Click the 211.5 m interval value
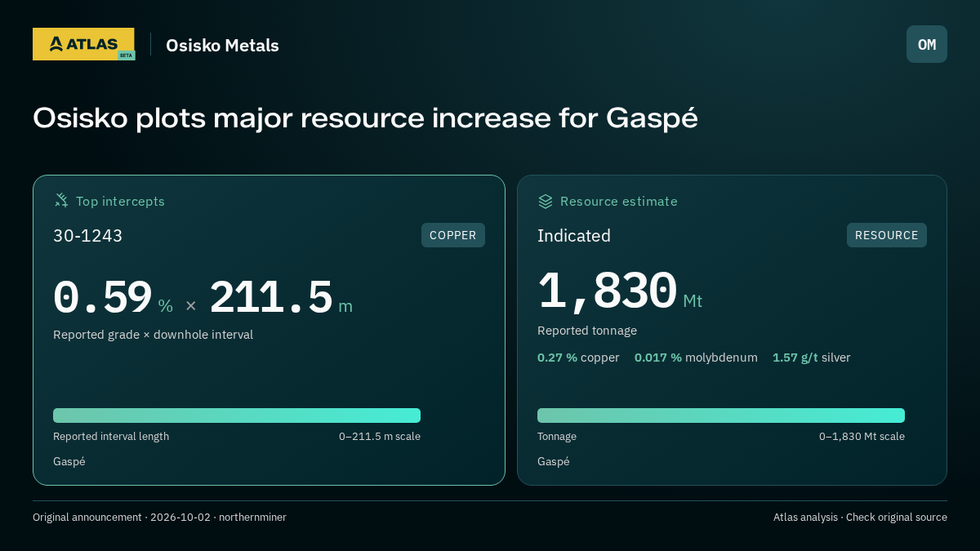 [281, 298]
